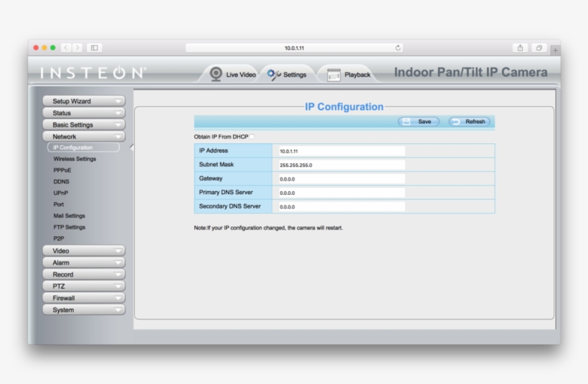Click the Safari address bar 10.0.1.11

[x=295, y=48]
